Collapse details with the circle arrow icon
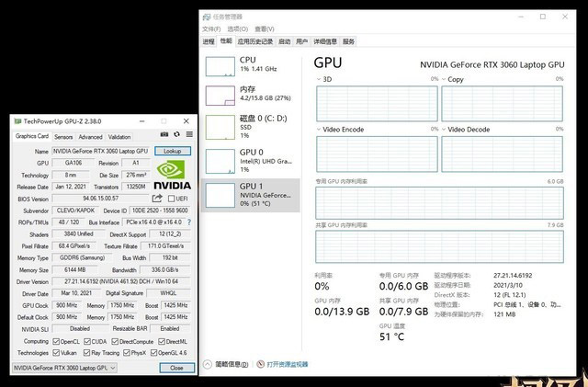 coord(208,364)
